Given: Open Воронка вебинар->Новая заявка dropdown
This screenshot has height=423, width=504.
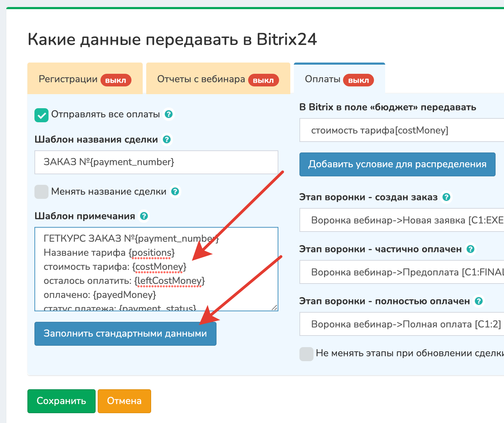Looking at the screenshot, I should [x=402, y=220].
